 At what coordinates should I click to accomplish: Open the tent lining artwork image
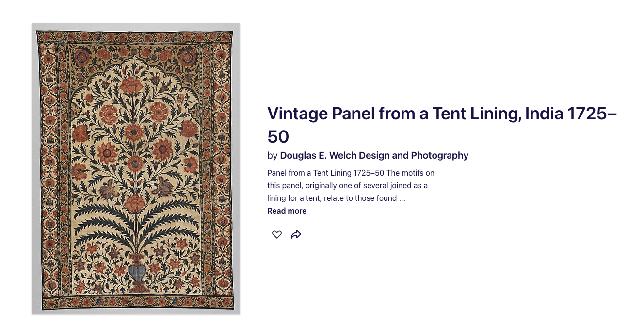click(x=136, y=169)
